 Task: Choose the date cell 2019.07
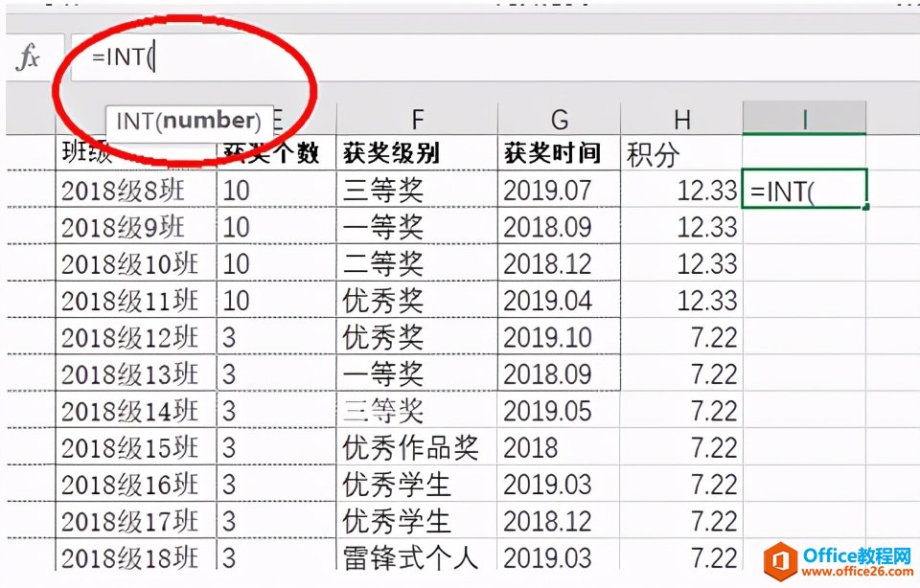pos(559,190)
